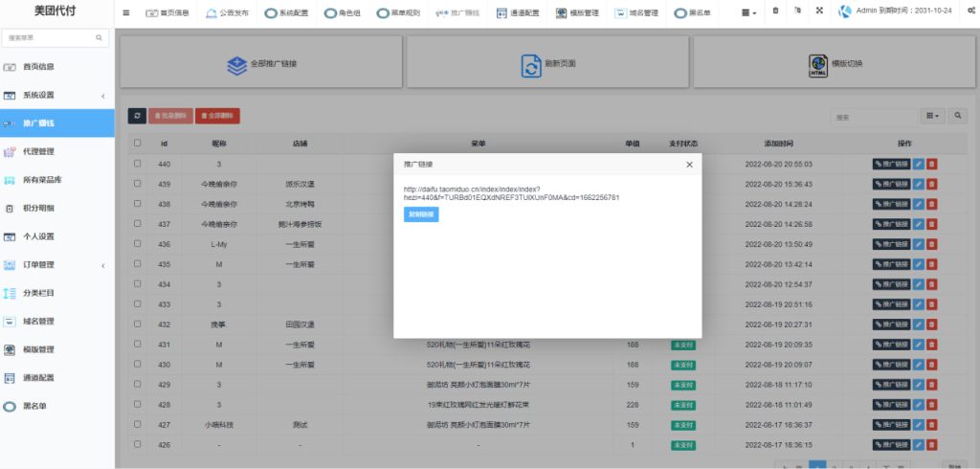Image resolution: width=980 pixels, height=469 pixels.
Task: Switch to 首页信息 top tab
Action: 167,12
